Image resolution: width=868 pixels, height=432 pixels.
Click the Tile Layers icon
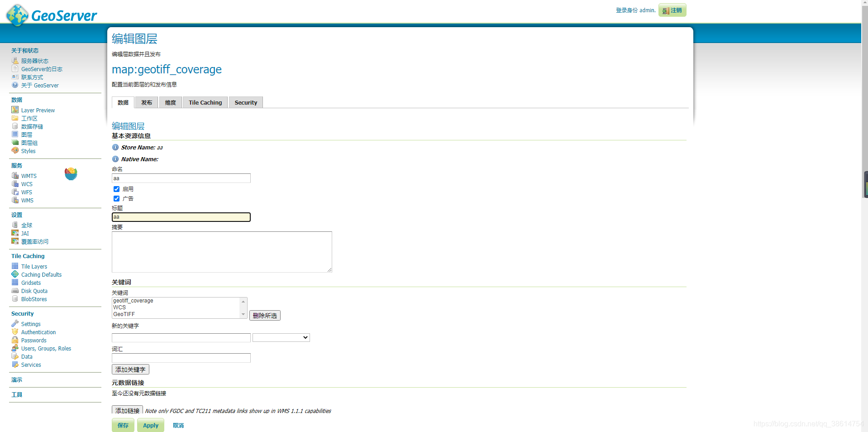click(15, 266)
